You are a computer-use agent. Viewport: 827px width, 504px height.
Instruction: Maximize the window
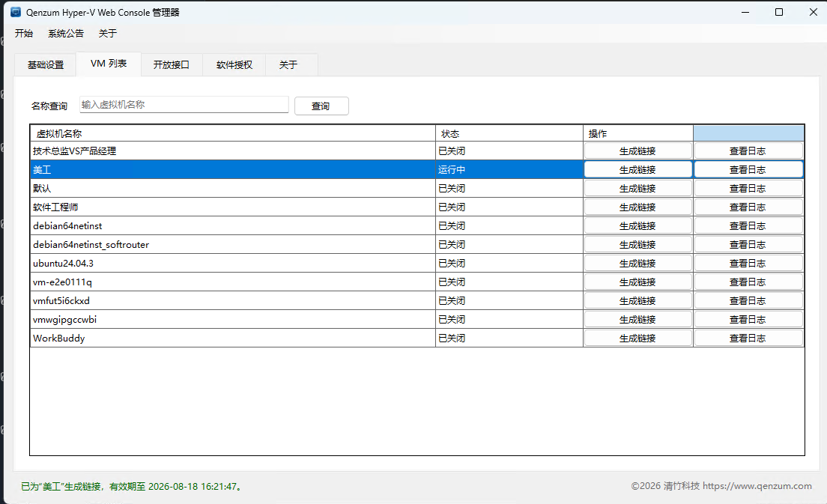(x=779, y=12)
